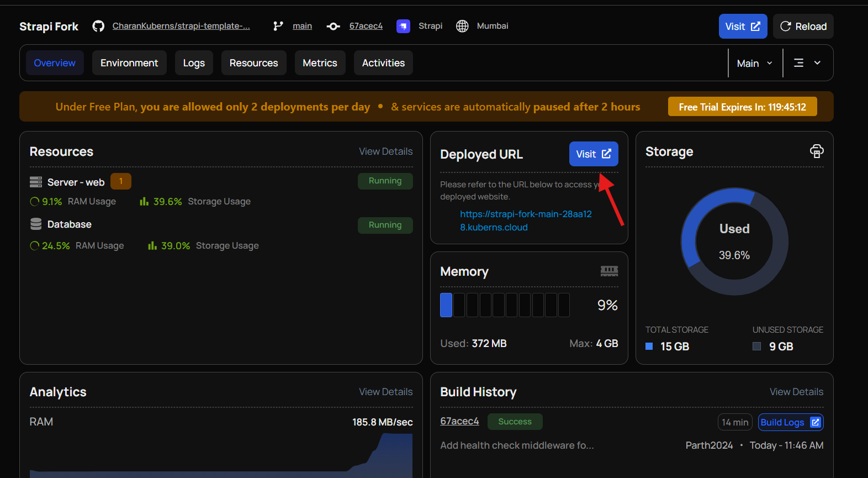Click the Database resource label
The height and width of the screenshot is (478, 868).
[70, 224]
